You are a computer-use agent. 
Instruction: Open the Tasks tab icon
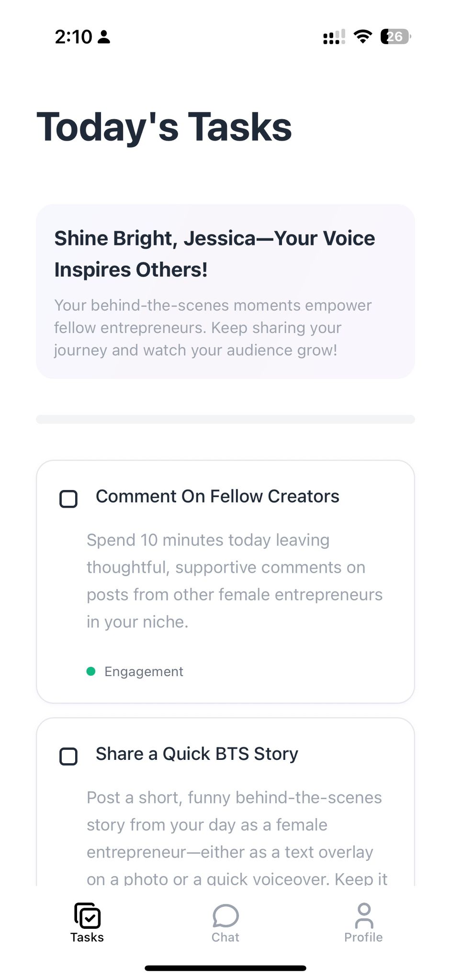87,915
